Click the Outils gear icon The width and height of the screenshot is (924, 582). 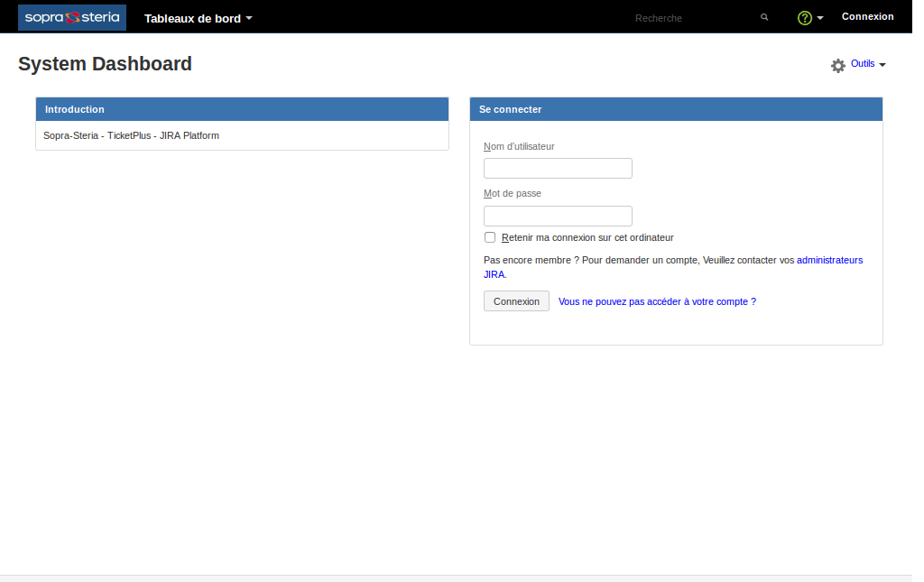(x=838, y=65)
